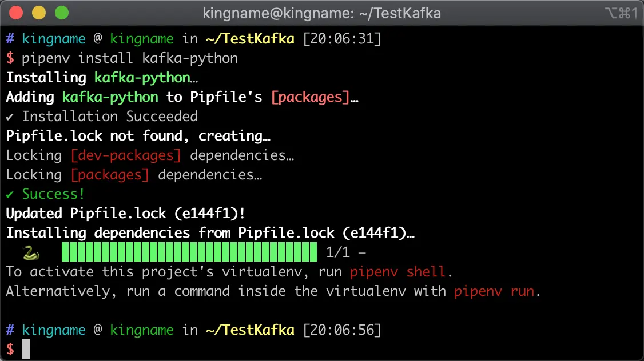Image resolution: width=644 pixels, height=361 pixels.
Task: Click the gray cursor block at the prompt
Action: coord(26,349)
